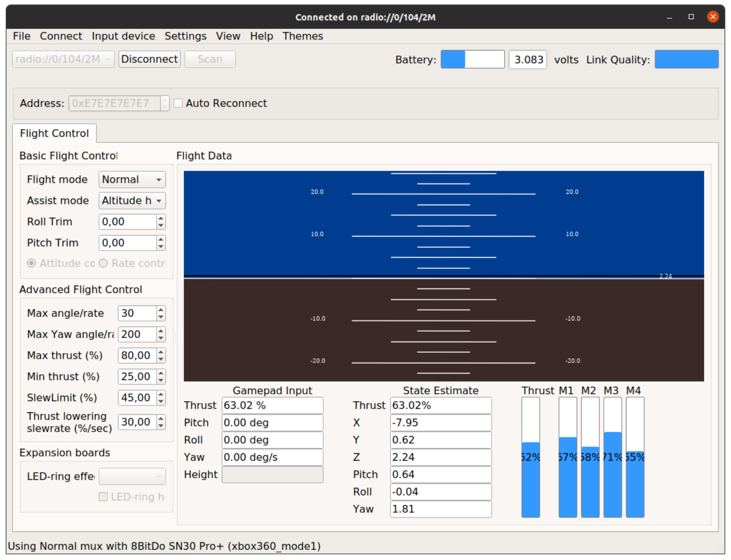Open the Assist mode dropdown
The height and width of the screenshot is (560, 731).
click(132, 201)
